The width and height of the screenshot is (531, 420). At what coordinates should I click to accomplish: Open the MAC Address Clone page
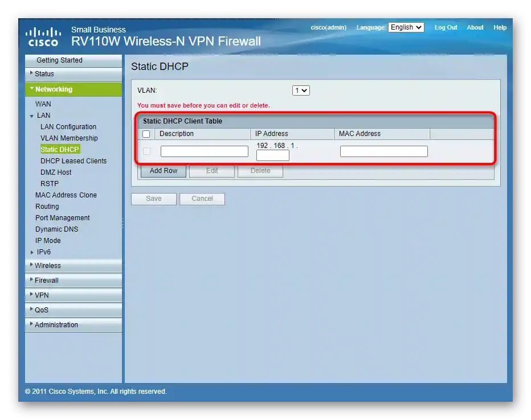click(x=66, y=195)
